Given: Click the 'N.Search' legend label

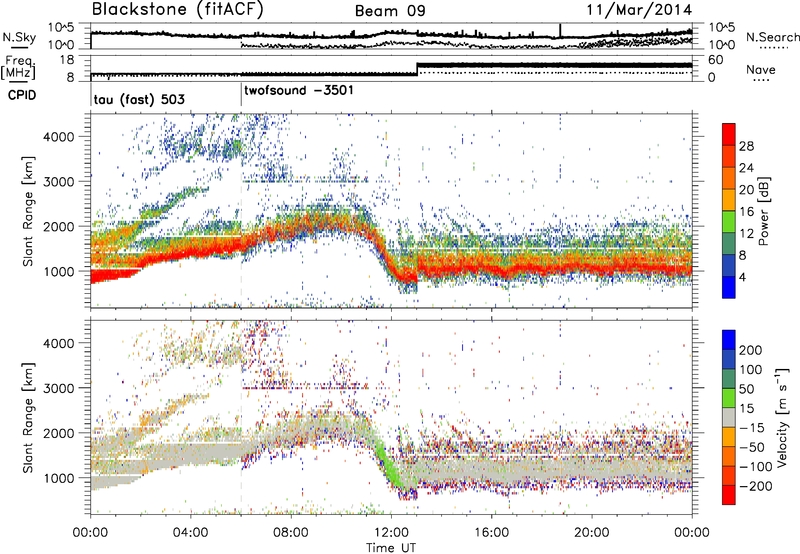Looking at the screenshot, I should click(x=772, y=37).
